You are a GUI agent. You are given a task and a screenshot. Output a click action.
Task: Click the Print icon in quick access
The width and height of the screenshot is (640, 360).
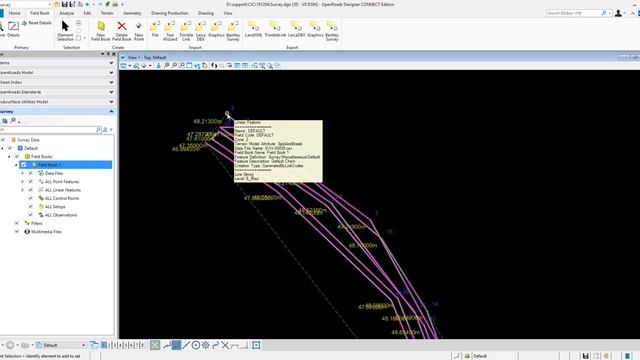tap(115, 4)
